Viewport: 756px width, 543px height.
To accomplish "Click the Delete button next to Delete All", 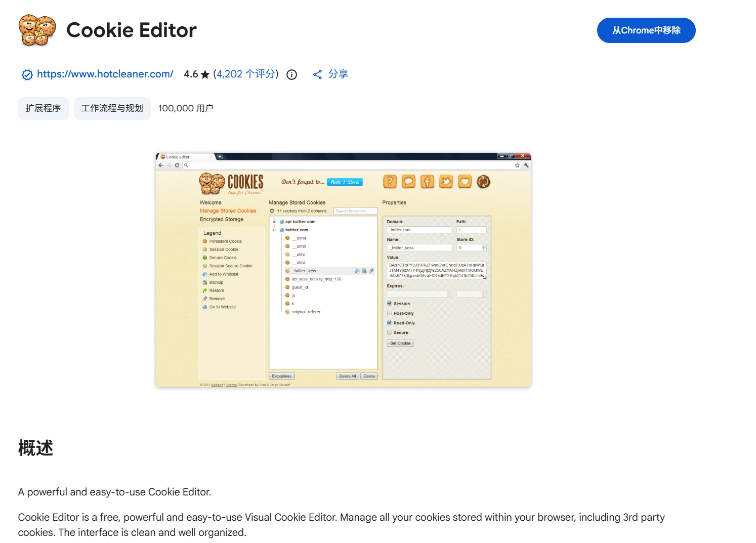I will pyautogui.click(x=369, y=376).
